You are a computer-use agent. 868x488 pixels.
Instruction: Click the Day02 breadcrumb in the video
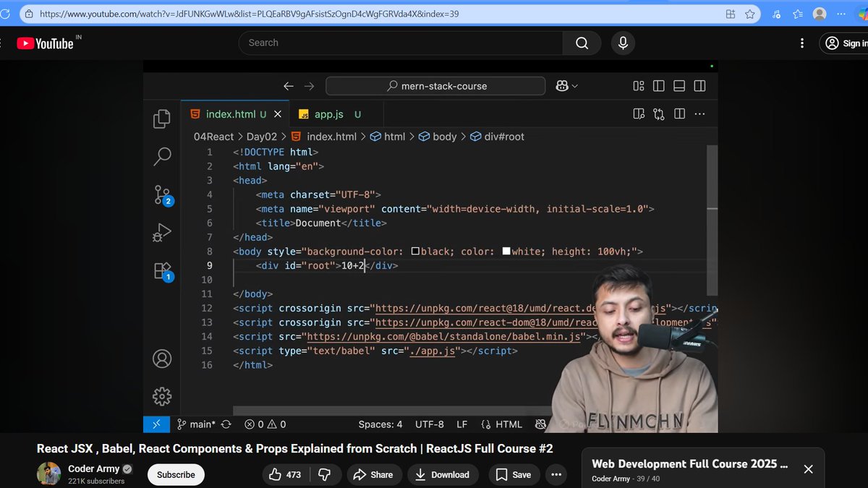(262, 137)
